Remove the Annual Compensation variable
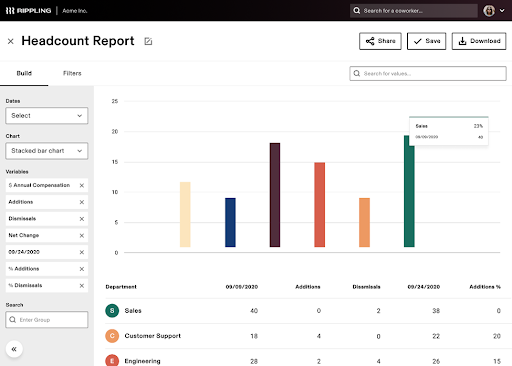Viewport: 512px width, 366px height. pos(82,185)
